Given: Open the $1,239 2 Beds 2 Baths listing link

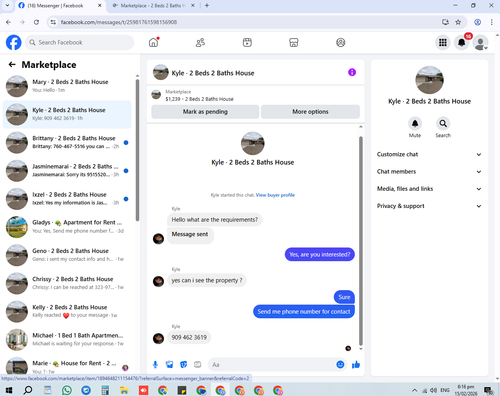Looking at the screenshot, I should (x=199, y=99).
